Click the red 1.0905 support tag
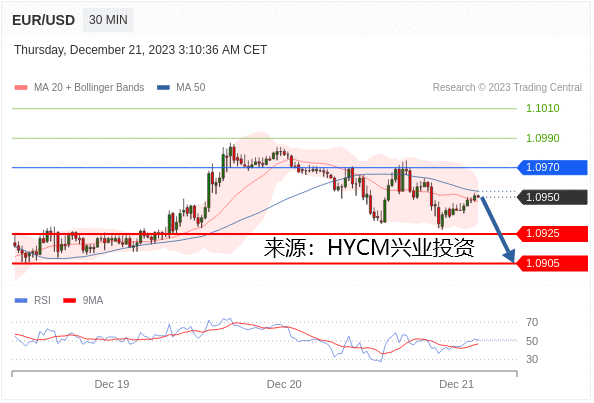 click(552, 263)
